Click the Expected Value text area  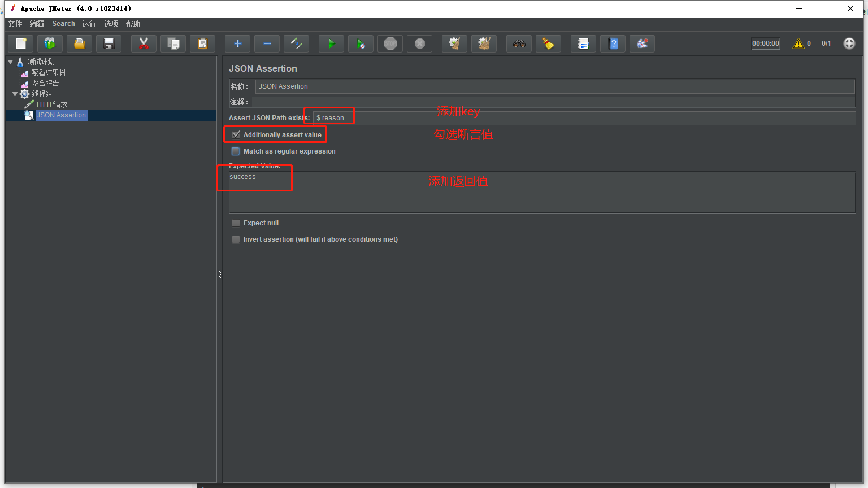tap(542, 192)
